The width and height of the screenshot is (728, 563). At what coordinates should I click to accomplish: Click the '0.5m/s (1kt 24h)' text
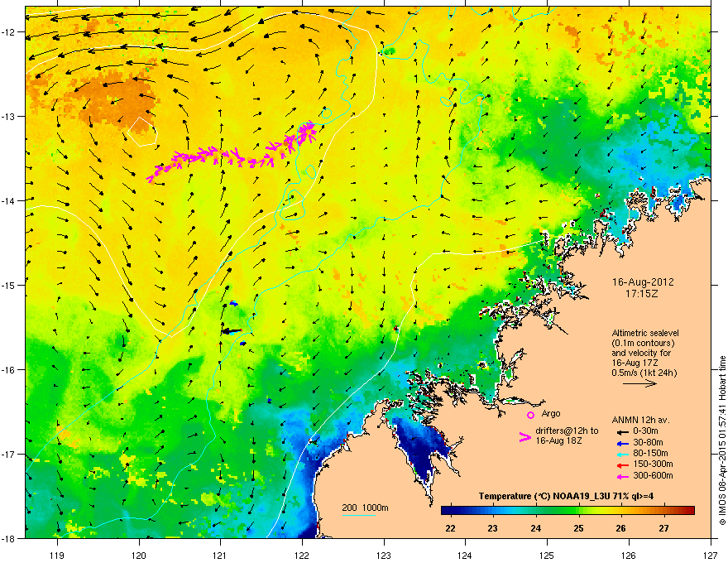click(644, 373)
